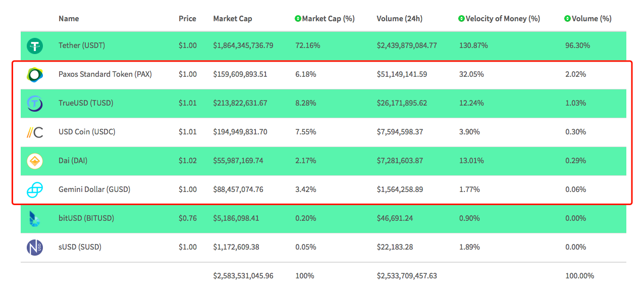Select PAX market cap $159,609,893.51
This screenshot has height=290, width=644.
pyautogui.click(x=240, y=74)
